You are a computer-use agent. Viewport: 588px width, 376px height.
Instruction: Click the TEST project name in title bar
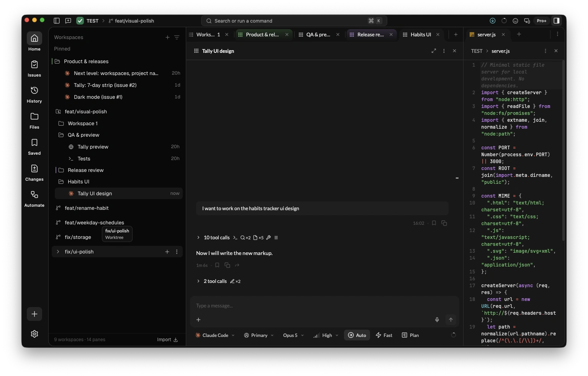pyautogui.click(x=92, y=21)
